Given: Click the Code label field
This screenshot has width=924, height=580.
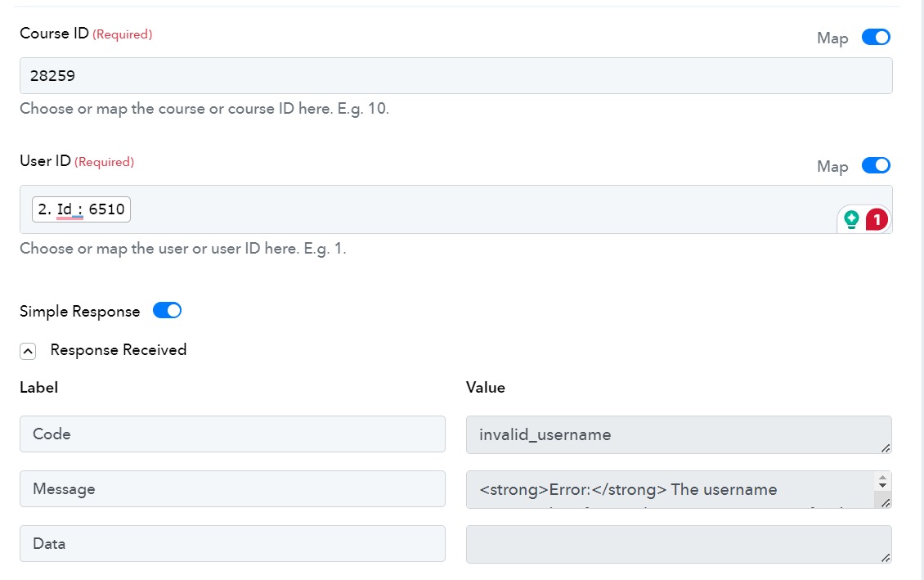Looking at the screenshot, I should 232,434.
